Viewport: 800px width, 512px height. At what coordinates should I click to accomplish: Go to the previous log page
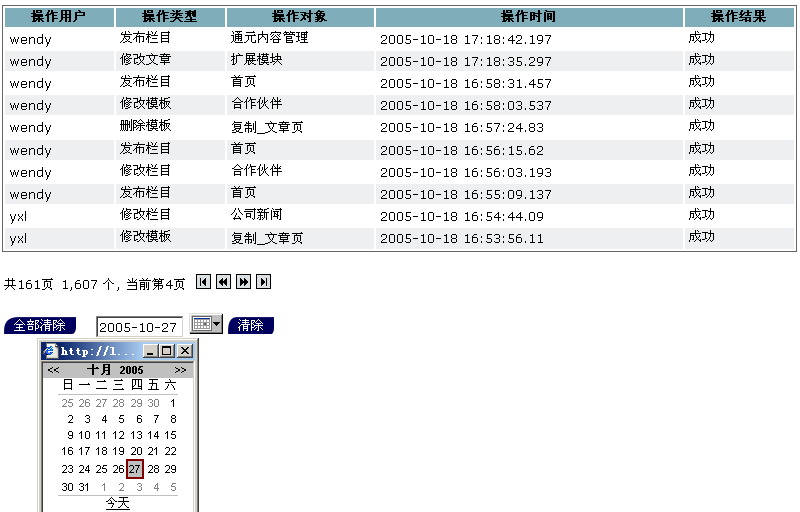coord(223,282)
